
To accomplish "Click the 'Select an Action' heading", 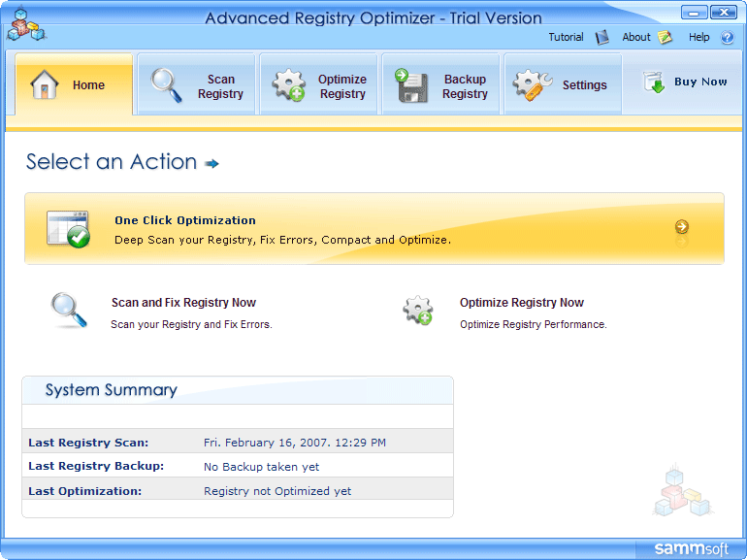I will click(112, 162).
